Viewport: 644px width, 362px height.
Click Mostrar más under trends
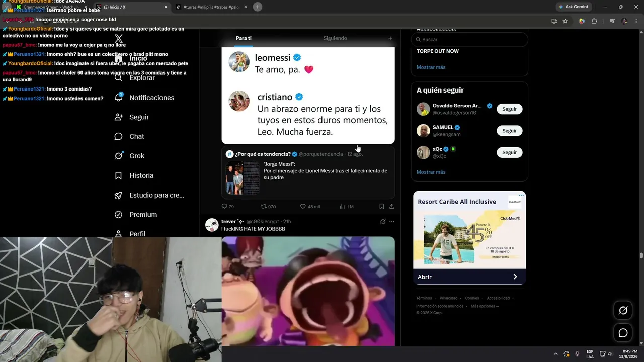point(431,67)
